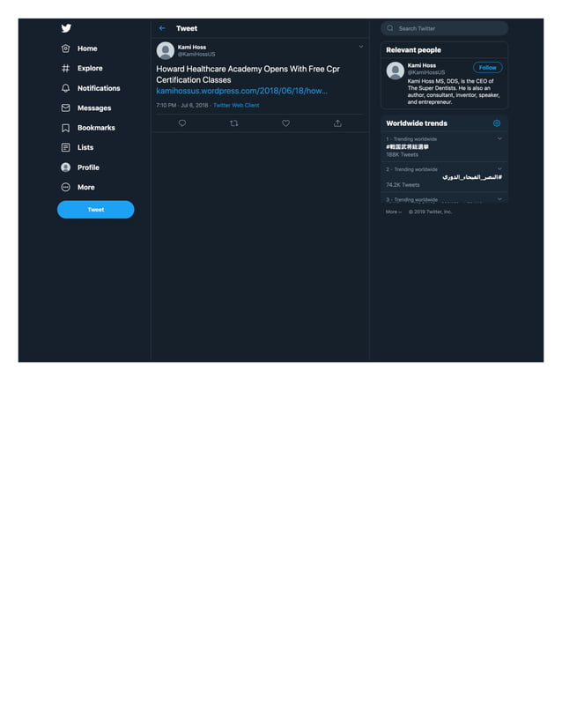Click the Twitter bird logo

click(66, 28)
